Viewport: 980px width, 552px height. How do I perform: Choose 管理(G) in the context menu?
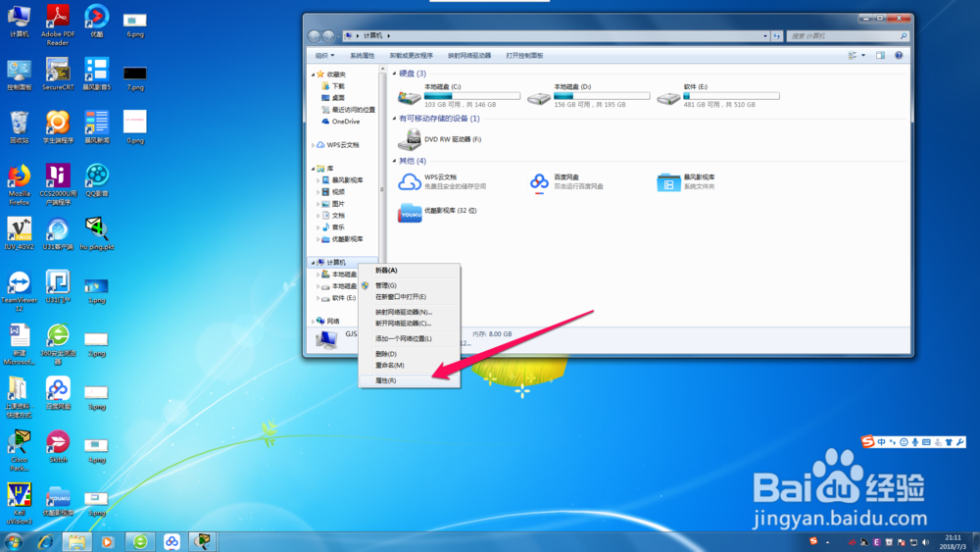click(x=410, y=285)
